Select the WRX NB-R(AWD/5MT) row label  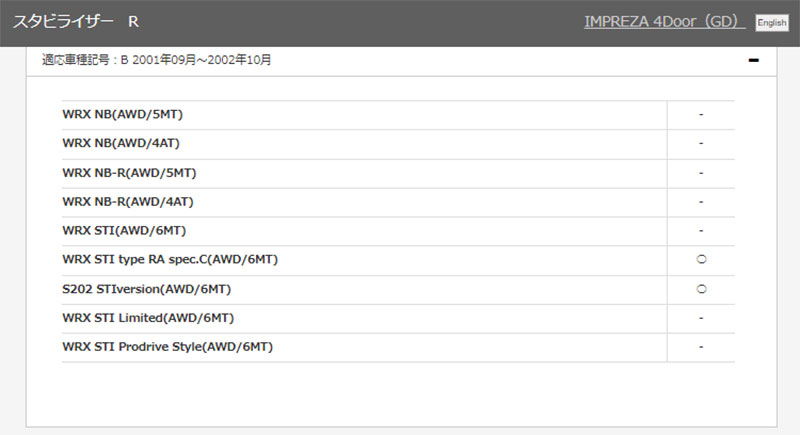coord(129,173)
